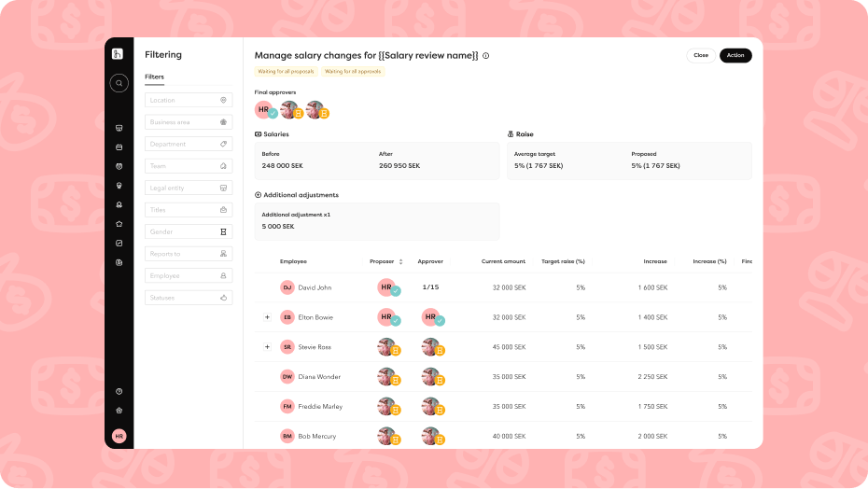Click the Target raise (%) column header
Image resolution: width=868 pixels, height=489 pixels.
563,261
